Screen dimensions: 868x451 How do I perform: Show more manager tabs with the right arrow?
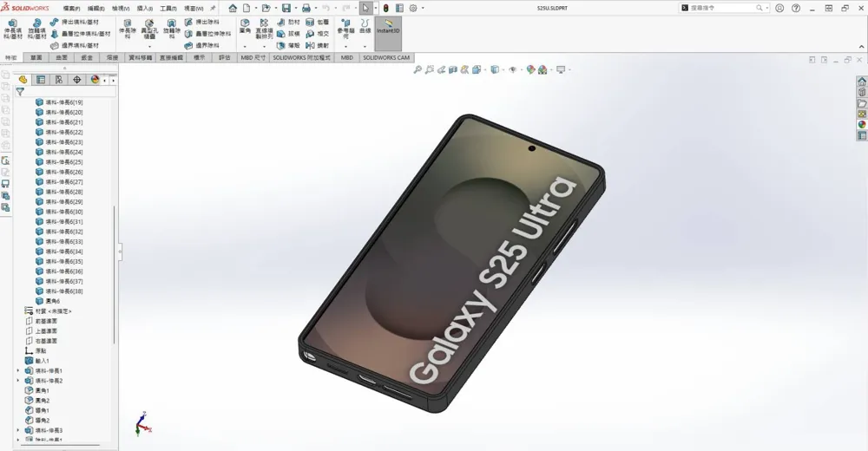pos(113,81)
